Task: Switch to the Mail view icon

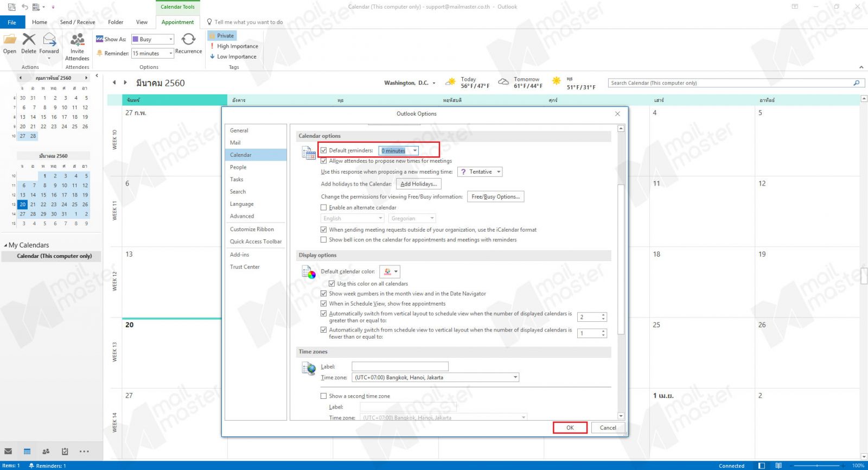Action: [x=8, y=451]
